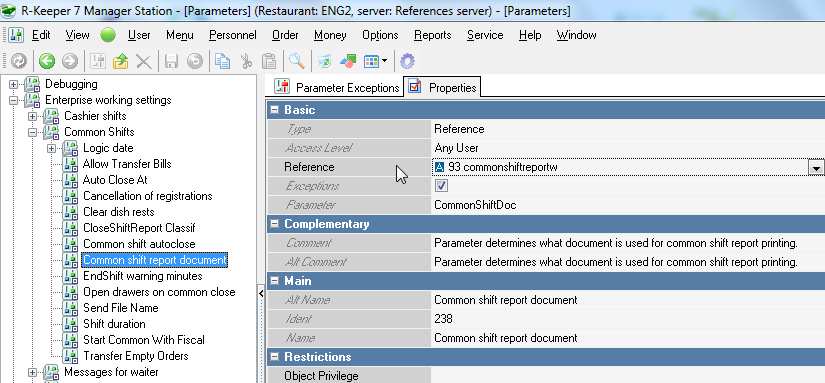Open the Help menu
Viewport: 825px width, 383px height.
pyautogui.click(x=530, y=35)
